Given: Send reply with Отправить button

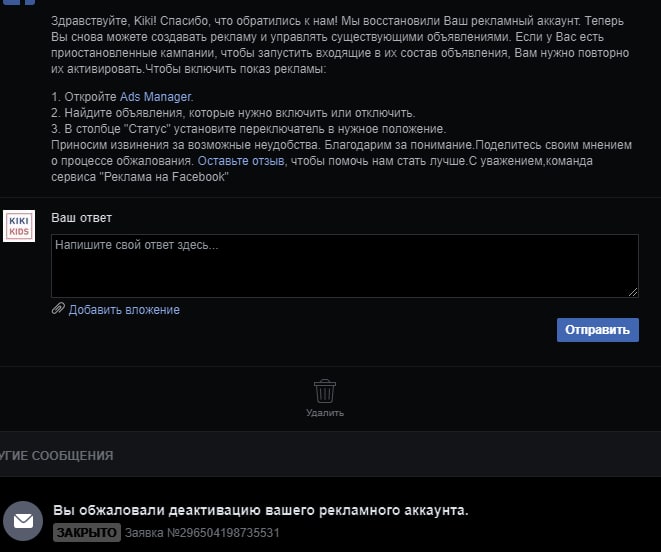Looking at the screenshot, I should tap(597, 330).
